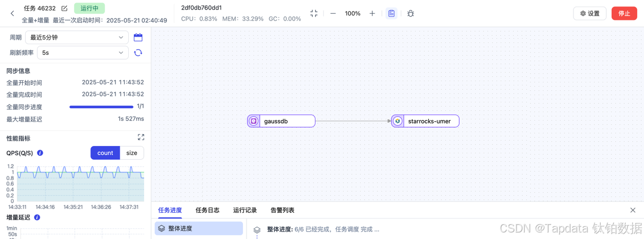Open the debug bug icon
The width and height of the screenshot is (644, 239).
point(411,14)
